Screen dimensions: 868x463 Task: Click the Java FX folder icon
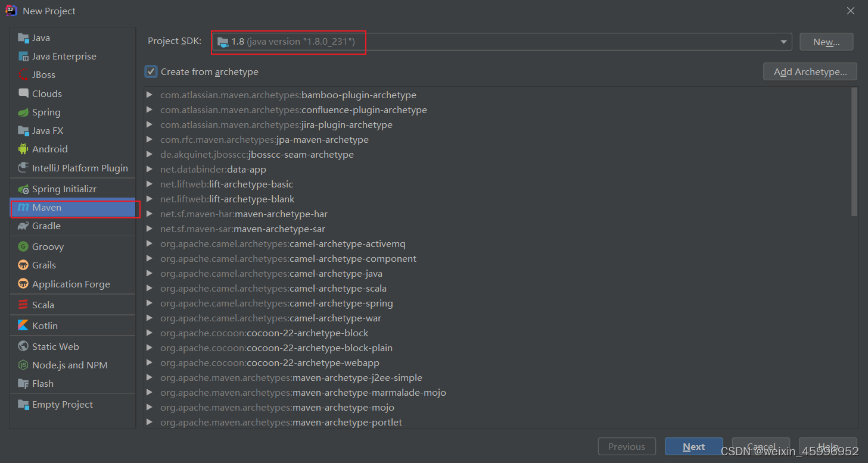(x=23, y=130)
